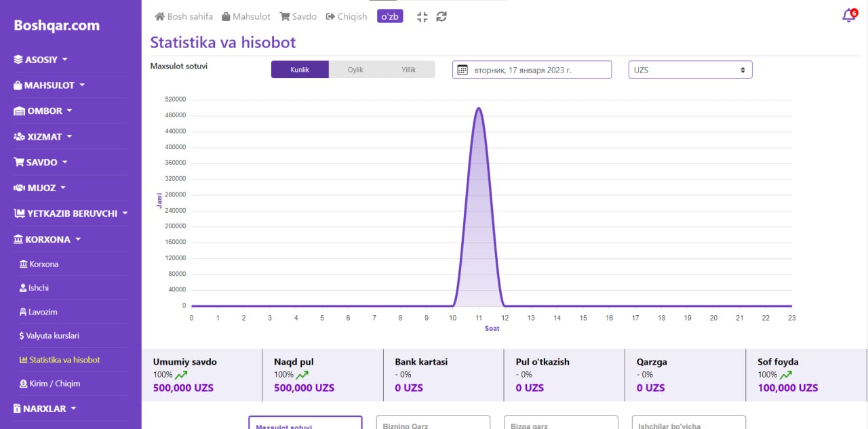Open Valyuta kurslari in sidebar
Viewport: 868px width, 429px height.
54,335
